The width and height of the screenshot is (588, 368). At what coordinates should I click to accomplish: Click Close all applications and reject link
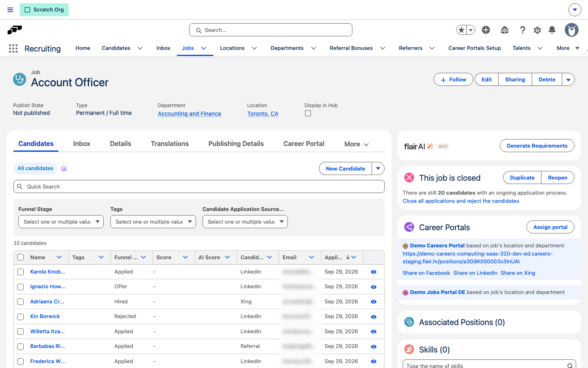[x=461, y=201]
